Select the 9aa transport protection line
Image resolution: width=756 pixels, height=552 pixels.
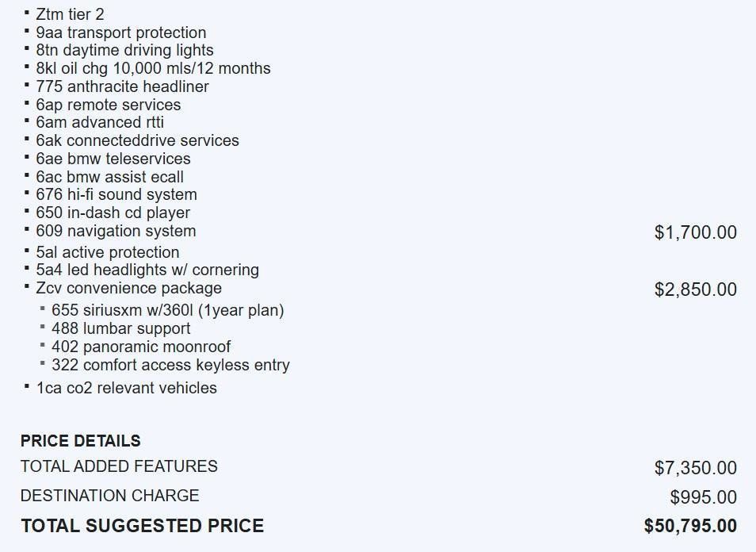[x=120, y=33]
